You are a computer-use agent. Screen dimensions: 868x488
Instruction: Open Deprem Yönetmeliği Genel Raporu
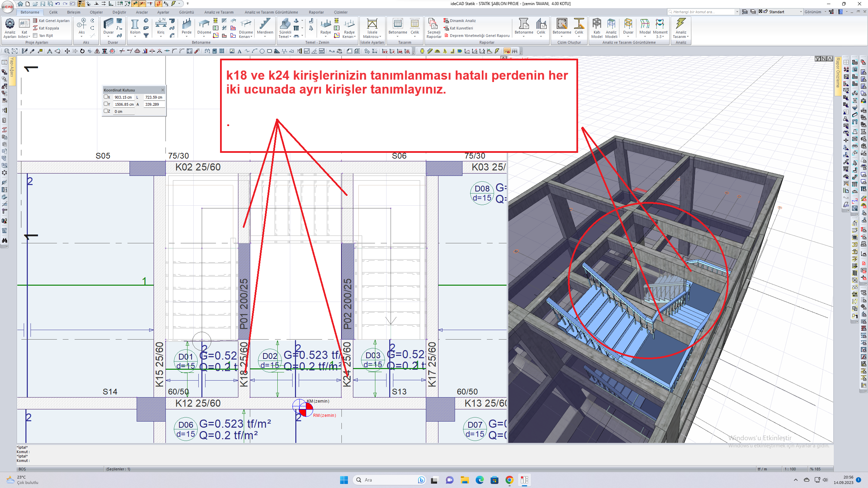(477, 36)
